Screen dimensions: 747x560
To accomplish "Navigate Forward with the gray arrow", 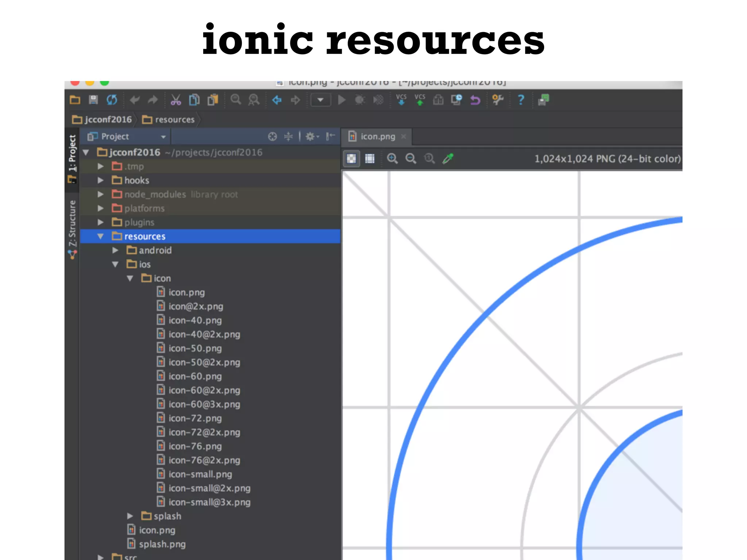I will click(x=295, y=100).
